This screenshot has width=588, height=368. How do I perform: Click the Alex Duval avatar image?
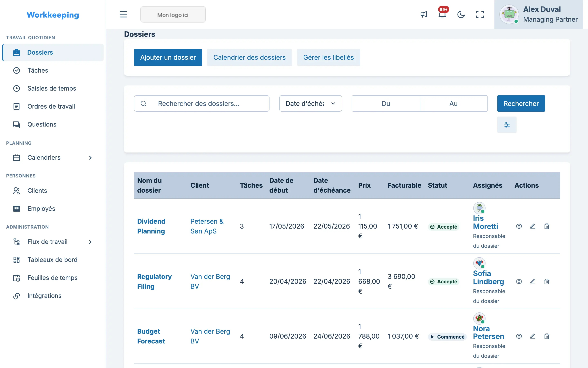[x=509, y=14]
